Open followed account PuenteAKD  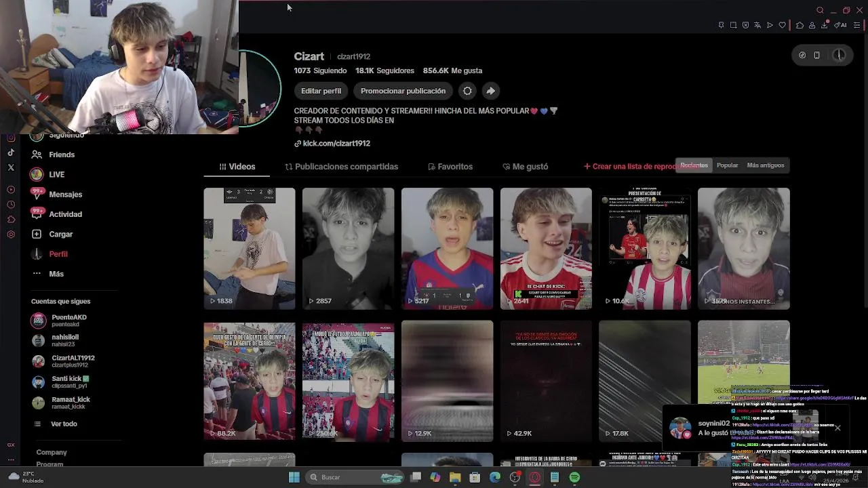click(61, 321)
